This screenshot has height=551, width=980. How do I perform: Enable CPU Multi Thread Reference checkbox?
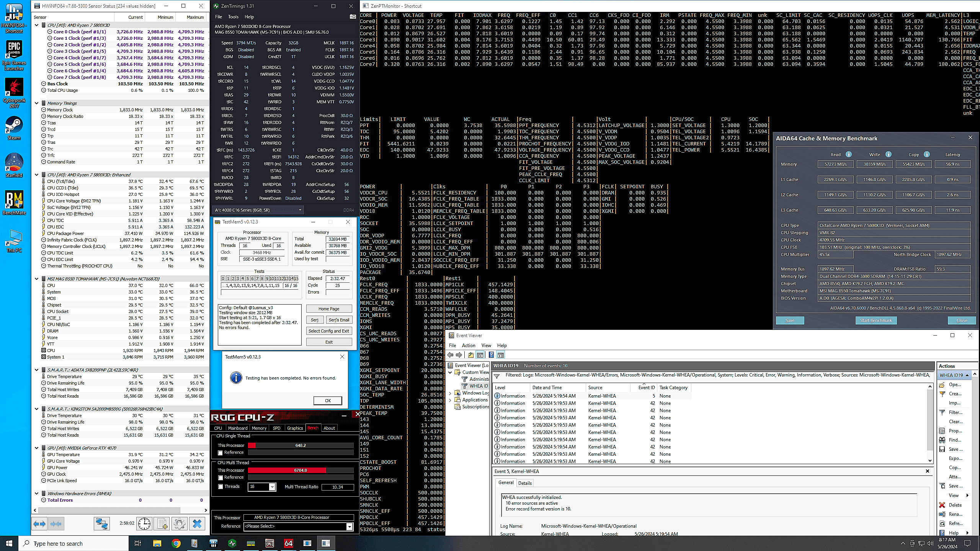(220, 478)
